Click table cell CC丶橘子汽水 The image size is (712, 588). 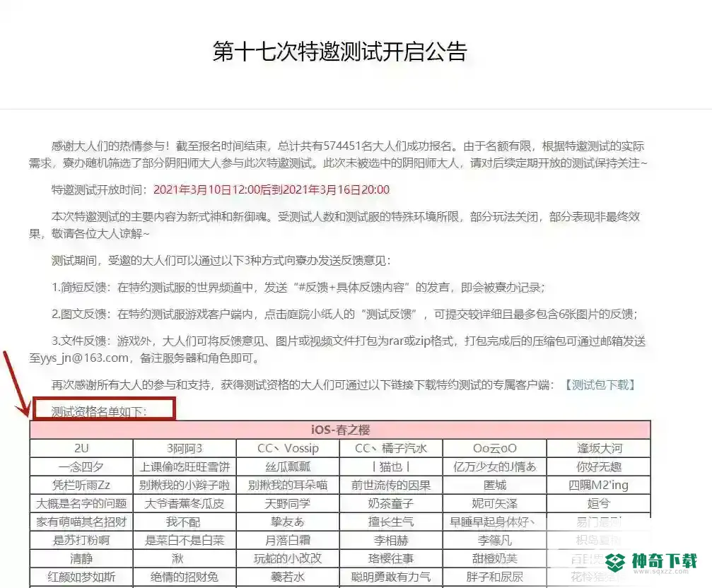pyautogui.click(x=391, y=448)
